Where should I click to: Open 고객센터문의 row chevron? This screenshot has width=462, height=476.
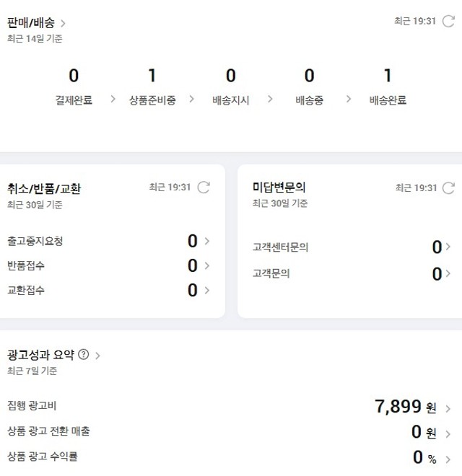(448, 247)
